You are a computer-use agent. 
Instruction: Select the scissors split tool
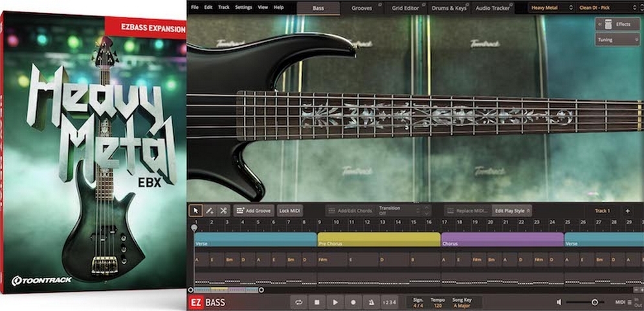223,211
